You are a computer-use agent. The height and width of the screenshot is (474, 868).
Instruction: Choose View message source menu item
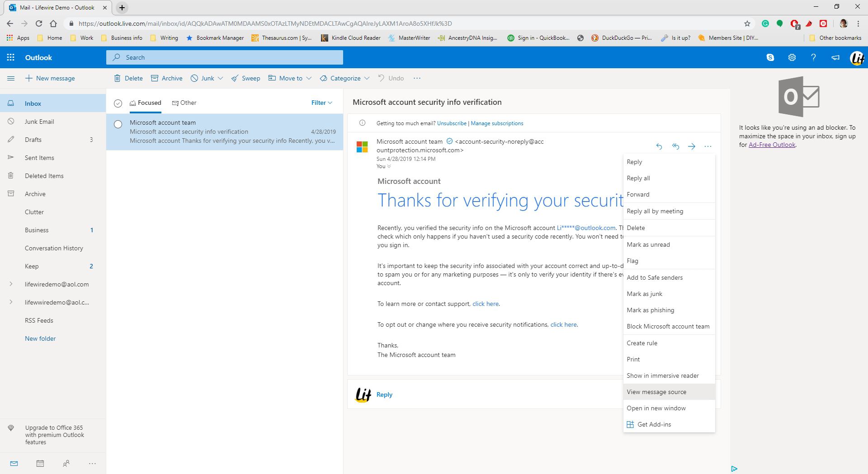pyautogui.click(x=669, y=392)
